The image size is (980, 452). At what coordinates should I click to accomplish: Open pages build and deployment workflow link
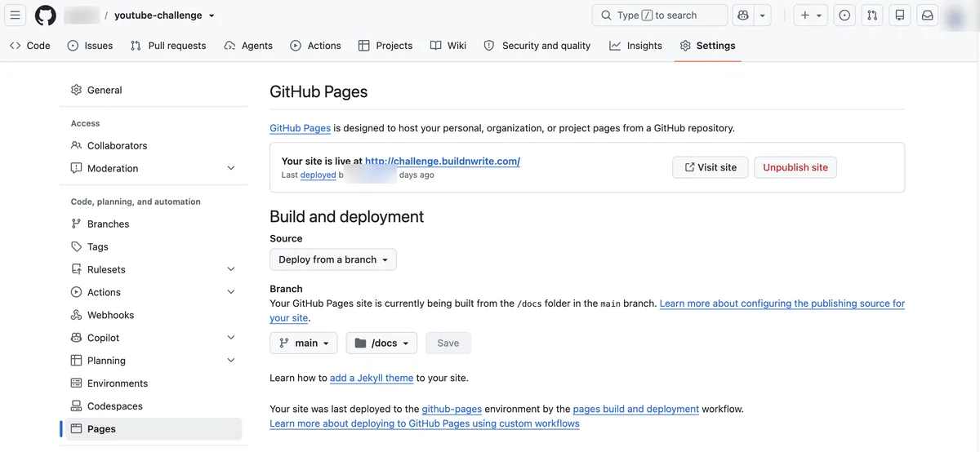pyautogui.click(x=636, y=409)
